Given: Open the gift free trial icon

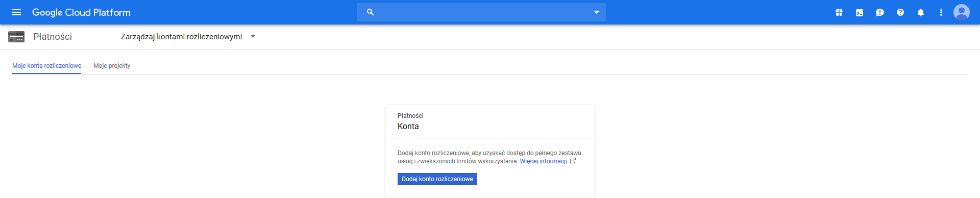Looking at the screenshot, I should pos(839,12).
